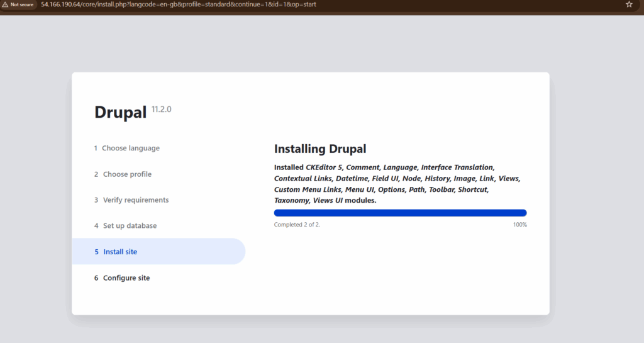Click the Installing Drupal heading
644x343 pixels.
pyautogui.click(x=320, y=149)
